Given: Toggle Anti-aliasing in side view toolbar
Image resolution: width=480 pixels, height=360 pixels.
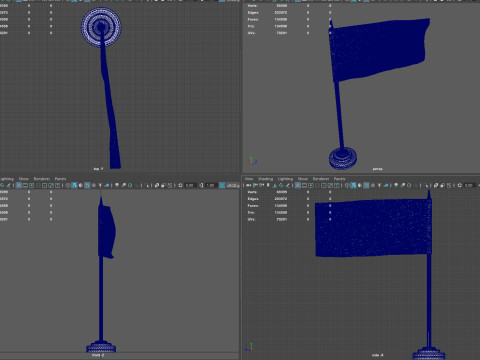Looking at the screenshot, I should 409,185.
